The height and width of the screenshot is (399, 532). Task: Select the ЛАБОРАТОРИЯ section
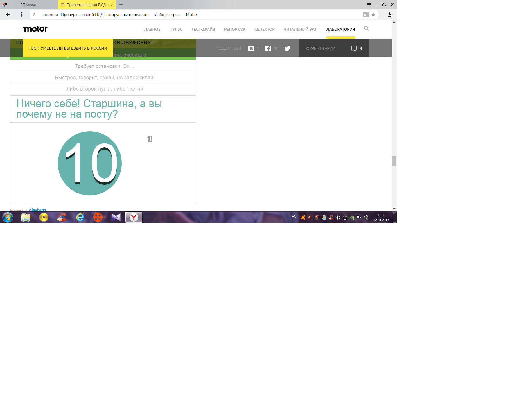click(341, 29)
